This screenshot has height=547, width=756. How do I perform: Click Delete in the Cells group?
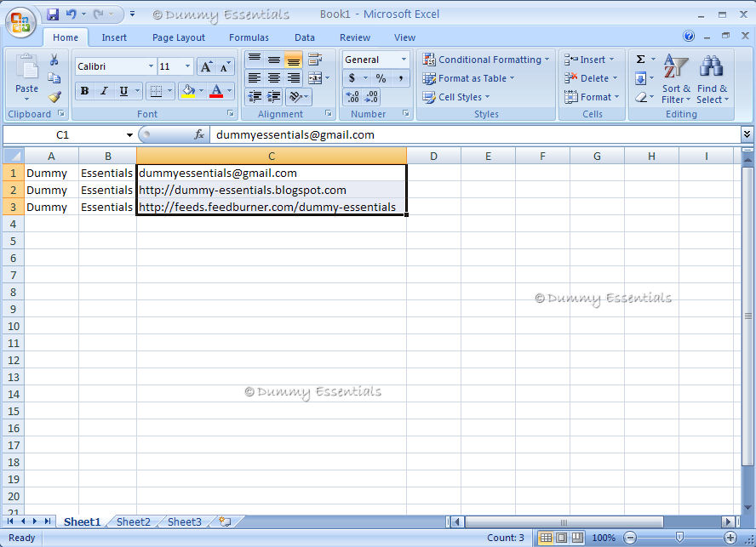(x=591, y=78)
